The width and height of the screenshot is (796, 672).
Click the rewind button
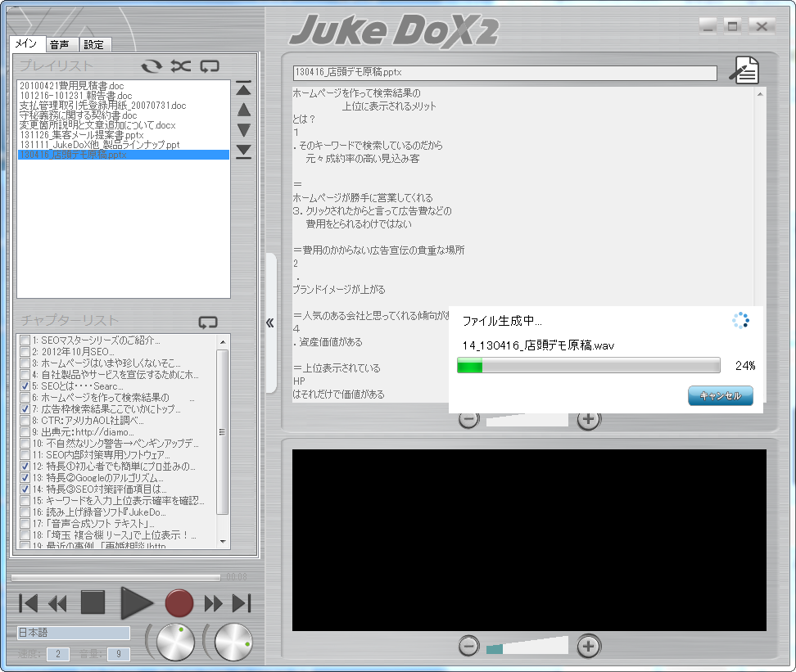click(x=57, y=603)
